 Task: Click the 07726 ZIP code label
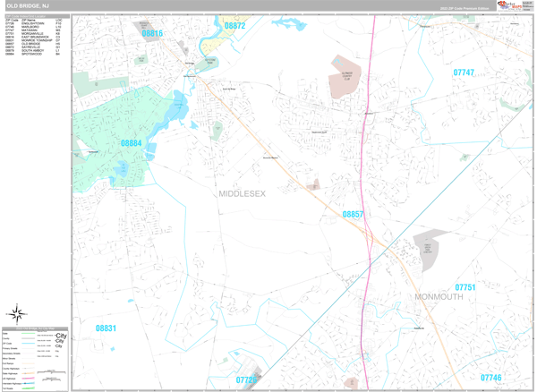pyautogui.click(x=247, y=380)
